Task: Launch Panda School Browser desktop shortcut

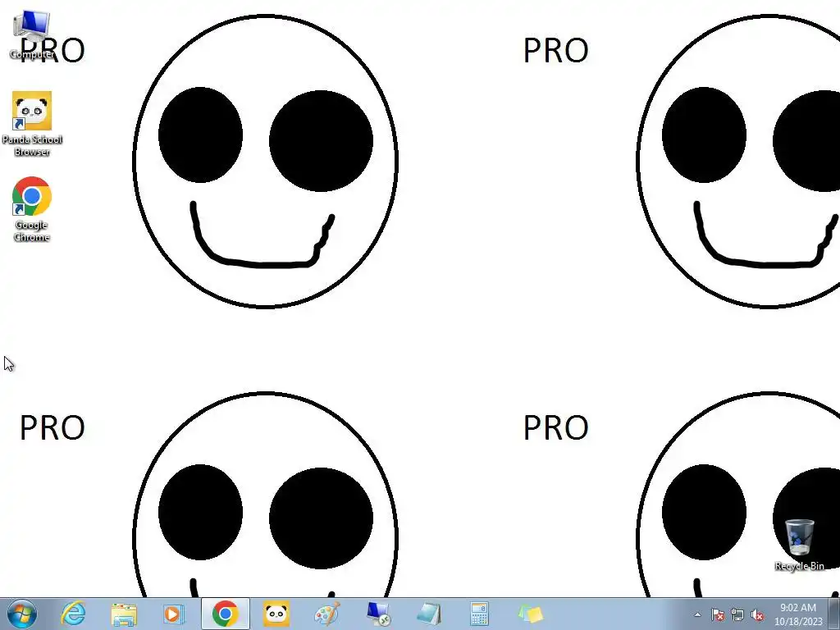Action: point(32,124)
